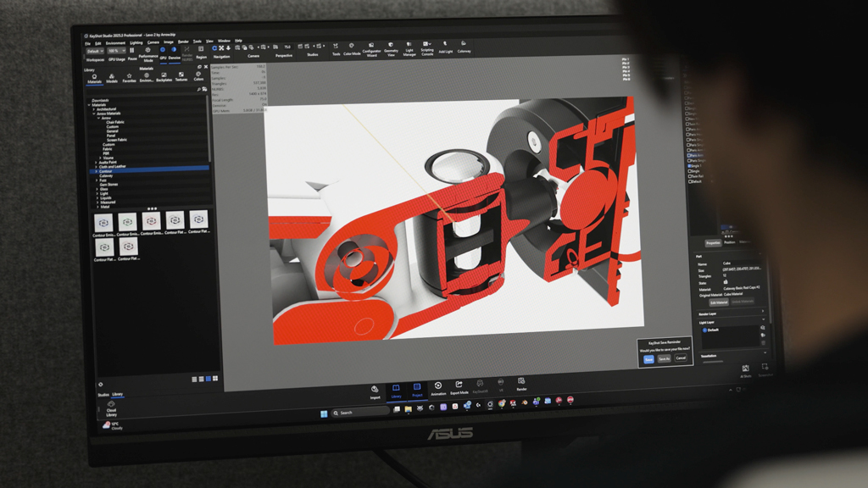Open the Workspaces Default dropdown
Image resolution: width=868 pixels, height=488 pixels.
coord(95,52)
